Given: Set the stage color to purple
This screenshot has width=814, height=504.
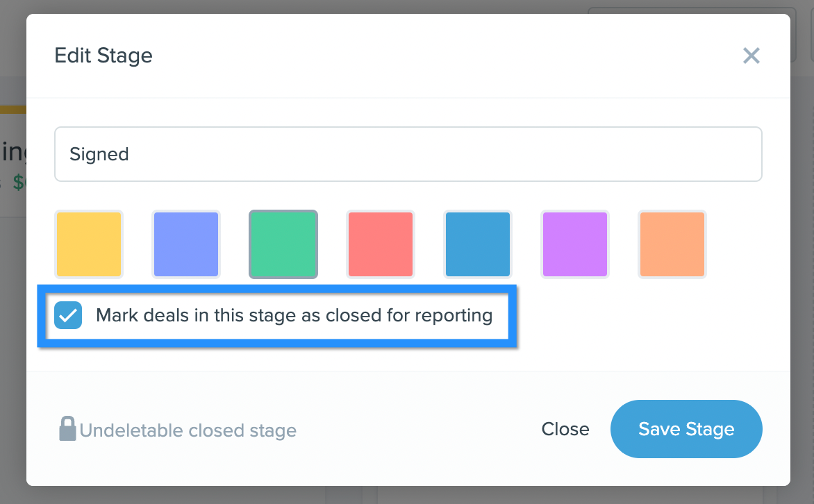Looking at the screenshot, I should 574,244.
